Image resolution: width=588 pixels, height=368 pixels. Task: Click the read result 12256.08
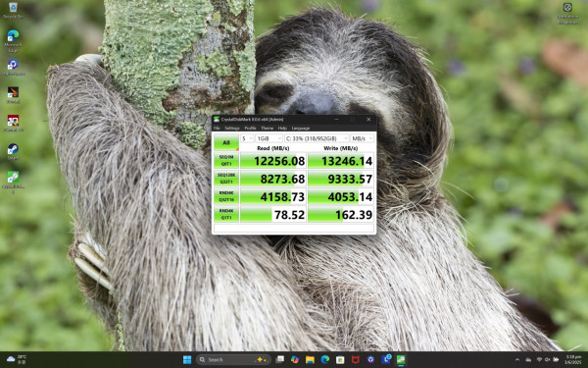(x=273, y=161)
